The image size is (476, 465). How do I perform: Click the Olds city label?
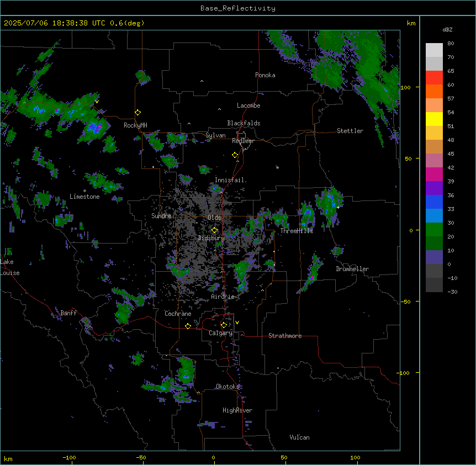(x=214, y=218)
